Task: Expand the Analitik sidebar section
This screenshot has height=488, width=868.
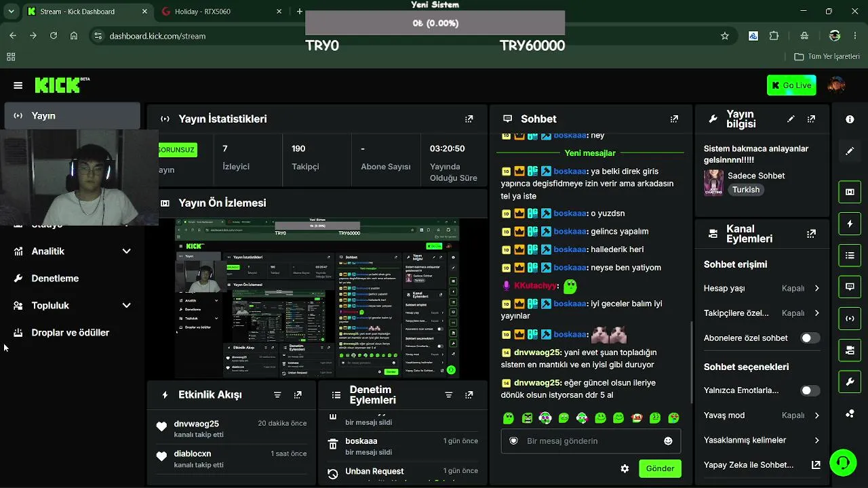Action: point(72,251)
